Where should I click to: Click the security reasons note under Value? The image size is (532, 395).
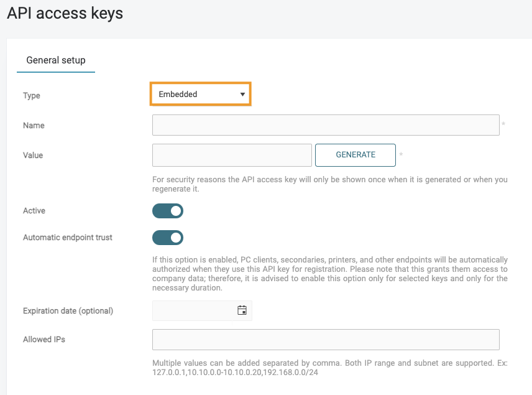pyautogui.click(x=329, y=184)
